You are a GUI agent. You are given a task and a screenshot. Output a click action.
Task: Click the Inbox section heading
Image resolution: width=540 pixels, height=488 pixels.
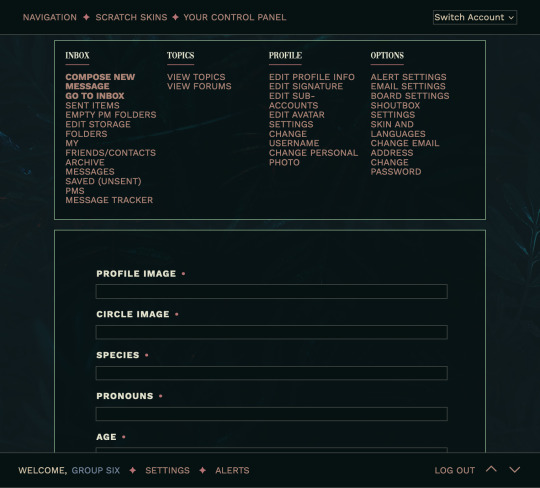77,55
